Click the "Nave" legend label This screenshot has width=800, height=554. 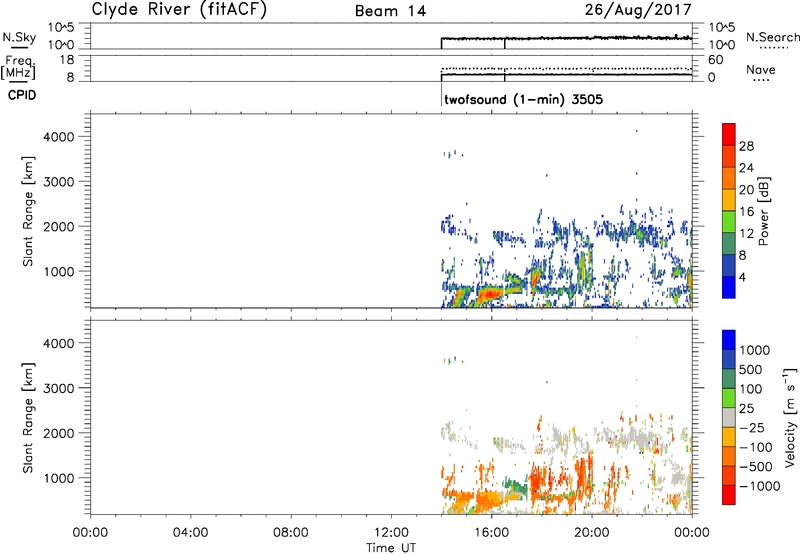[x=761, y=69]
